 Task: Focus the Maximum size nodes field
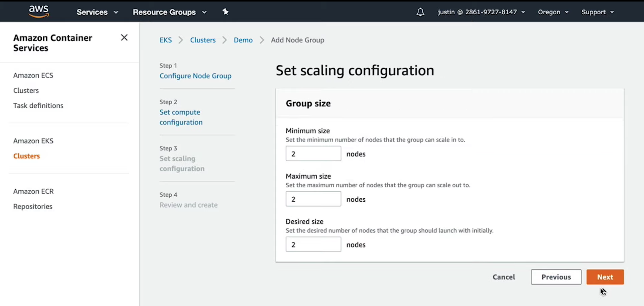pyautogui.click(x=313, y=199)
